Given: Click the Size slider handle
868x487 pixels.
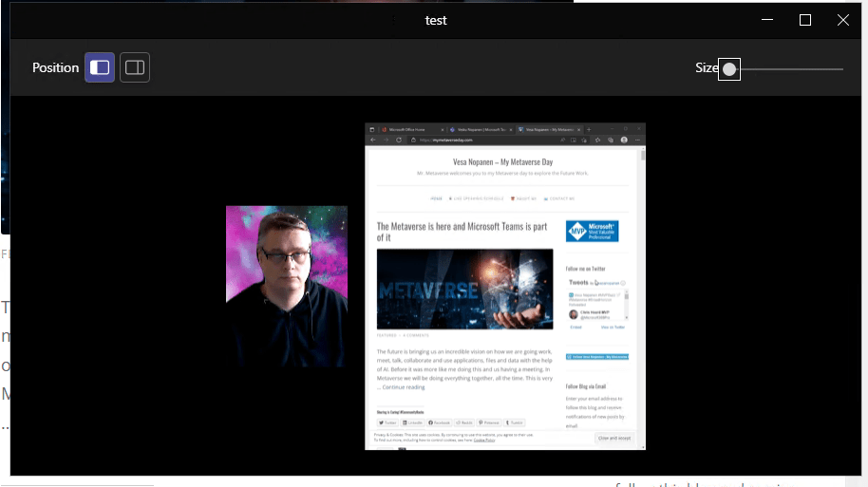Looking at the screenshot, I should pyautogui.click(x=729, y=68).
